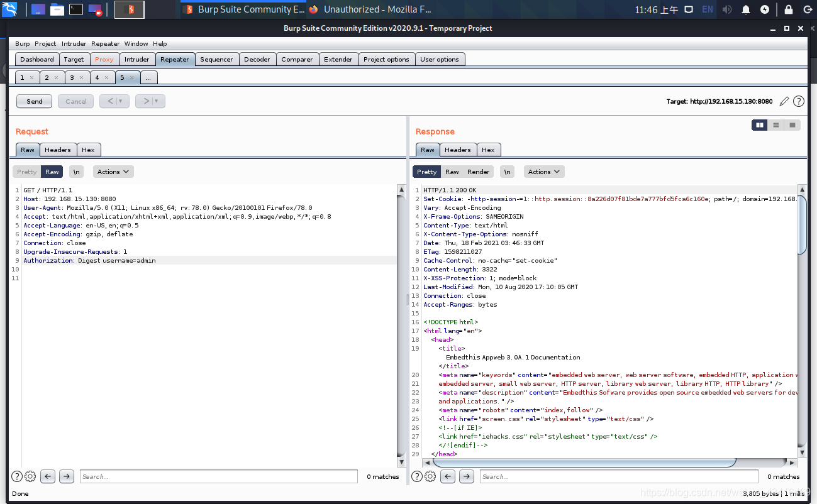Open power manager tray icon

point(765,9)
